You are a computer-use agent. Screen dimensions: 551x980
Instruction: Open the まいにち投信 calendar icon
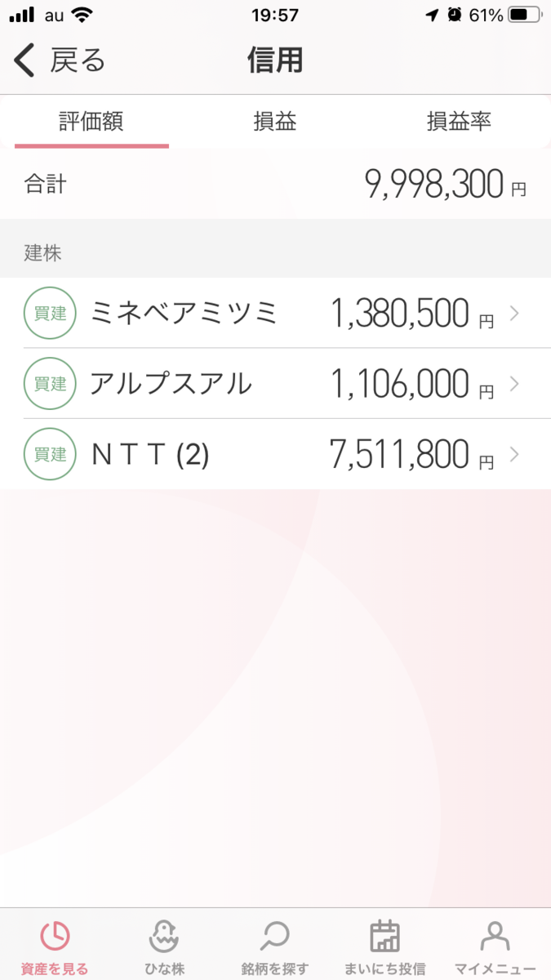pos(384,937)
